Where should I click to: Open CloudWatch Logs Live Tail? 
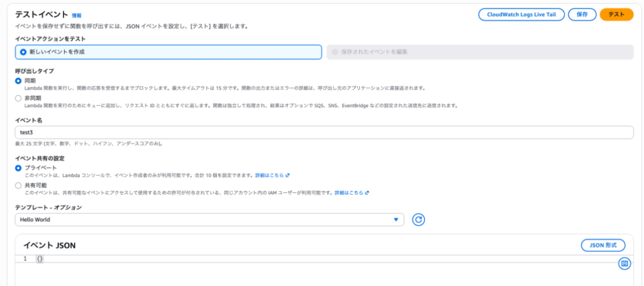pyautogui.click(x=521, y=14)
